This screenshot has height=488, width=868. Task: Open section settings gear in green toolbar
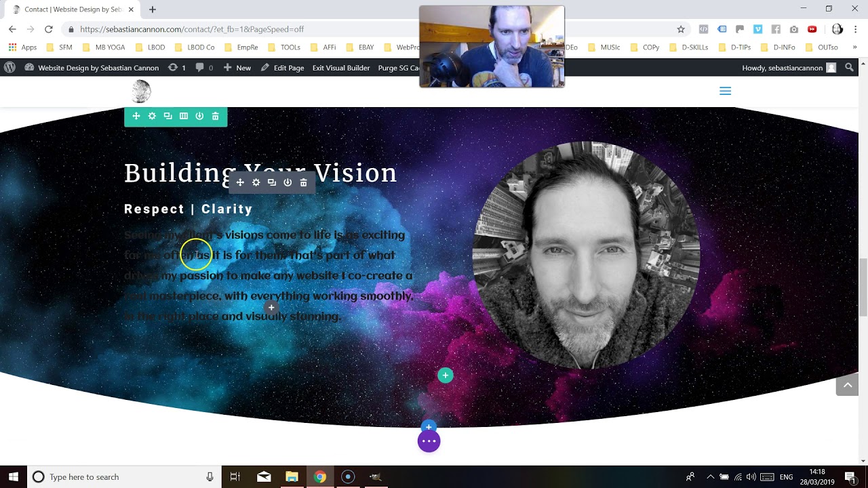[x=152, y=117]
